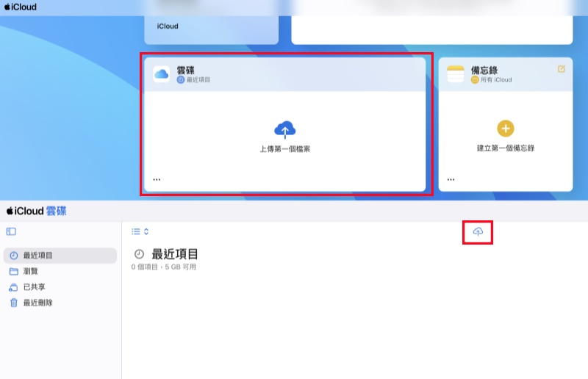
Task: Click the clock icon beside 最近項目 sidebar
Action: pyautogui.click(x=14, y=256)
